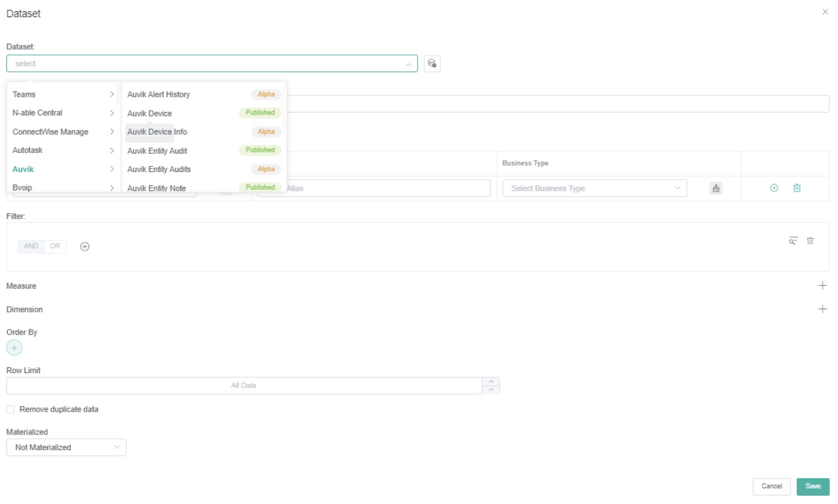
Task: Delete the field row with green trash icon
Action: [797, 188]
